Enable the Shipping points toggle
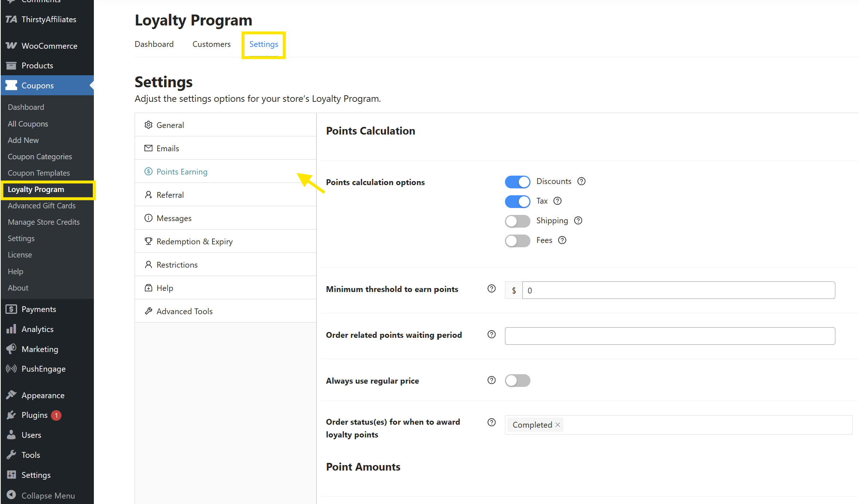The height and width of the screenshot is (504, 859). [517, 221]
